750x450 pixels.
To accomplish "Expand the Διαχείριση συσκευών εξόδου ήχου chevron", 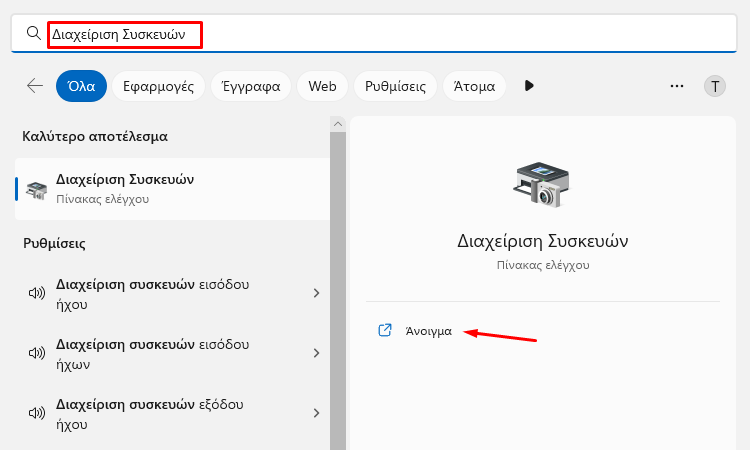I will point(316,413).
